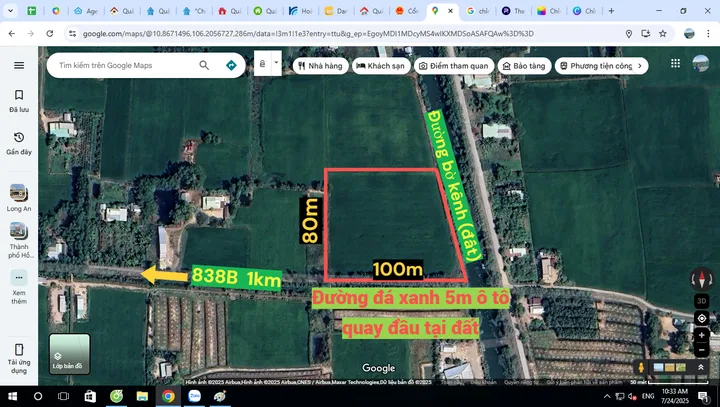Image resolution: width=720 pixels, height=407 pixels.
Task: Select the Điểm tham quan category chip
Action: 454,66
